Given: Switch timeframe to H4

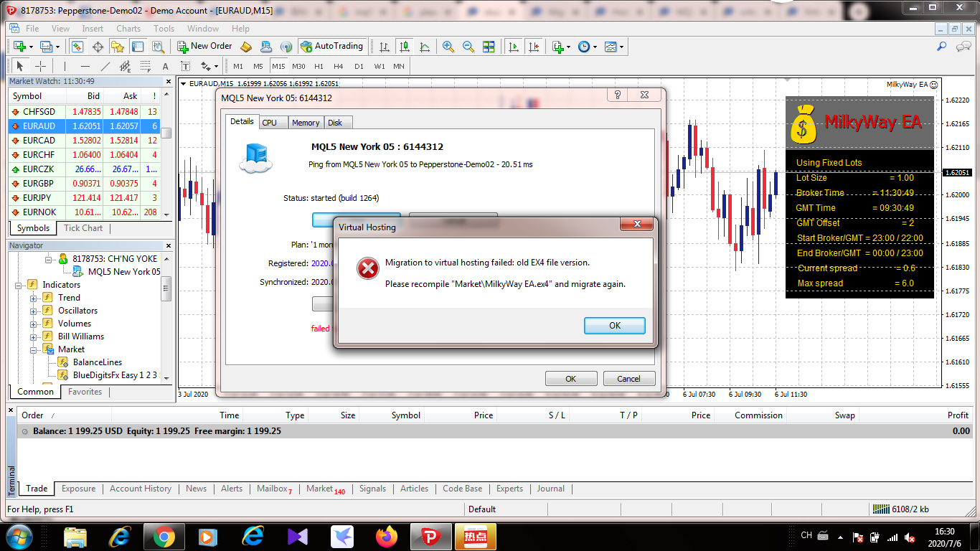Looking at the screenshot, I should pyautogui.click(x=339, y=66).
